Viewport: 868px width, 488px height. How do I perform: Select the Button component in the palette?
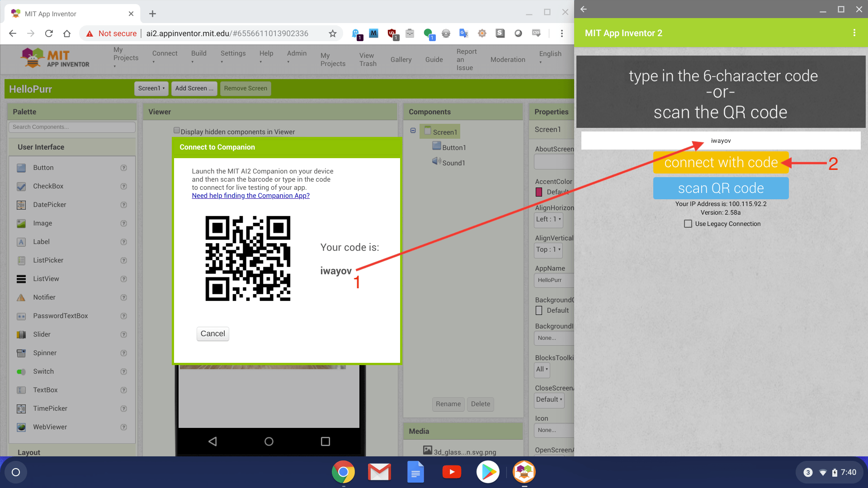tap(43, 168)
